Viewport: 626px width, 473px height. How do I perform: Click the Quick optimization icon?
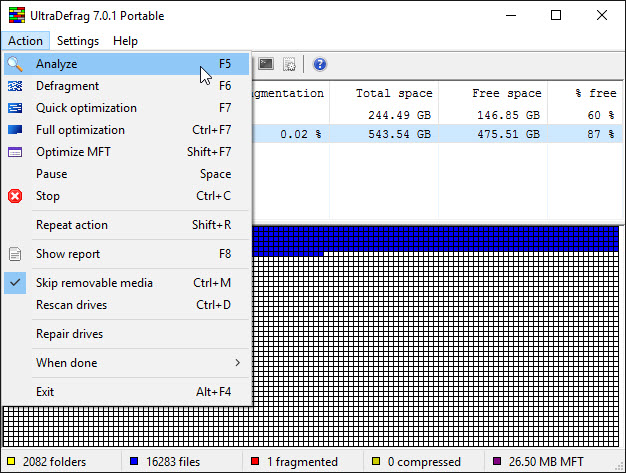click(x=15, y=108)
